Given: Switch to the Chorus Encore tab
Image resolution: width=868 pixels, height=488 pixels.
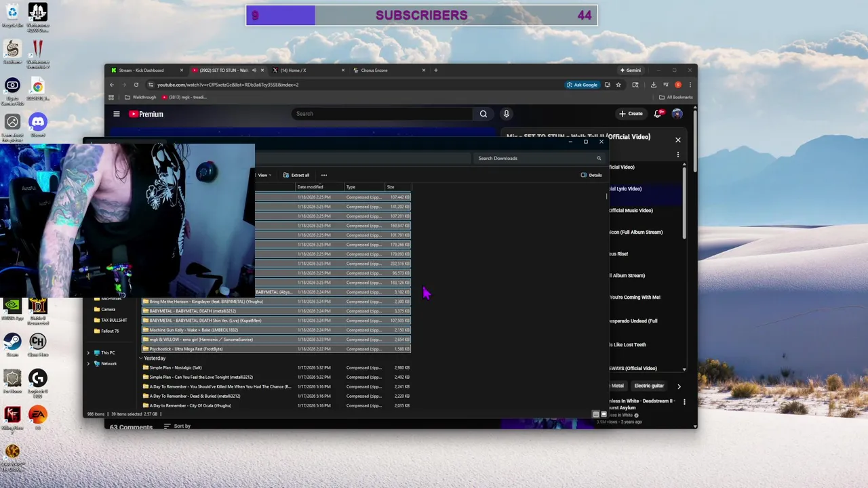Looking at the screenshot, I should [390, 70].
